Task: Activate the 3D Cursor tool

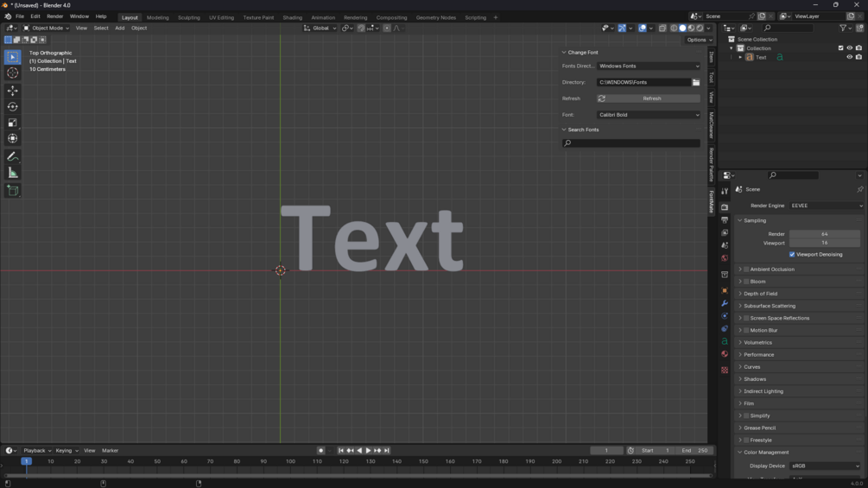Action: point(13,73)
